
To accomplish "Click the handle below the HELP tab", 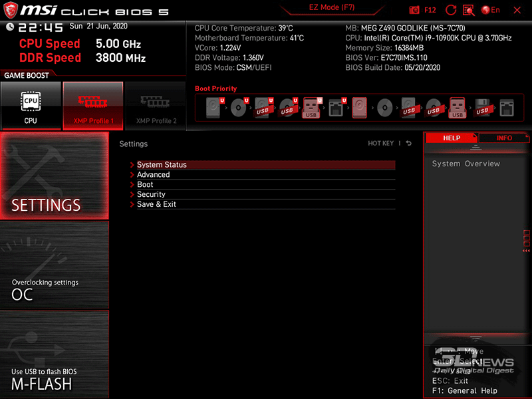I will click(x=475, y=147).
